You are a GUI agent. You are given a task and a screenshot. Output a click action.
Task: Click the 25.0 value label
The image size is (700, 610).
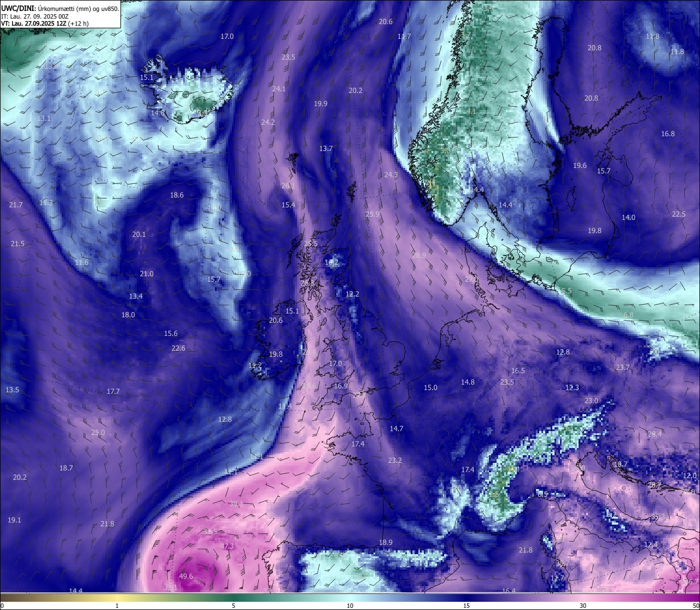(98, 432)
